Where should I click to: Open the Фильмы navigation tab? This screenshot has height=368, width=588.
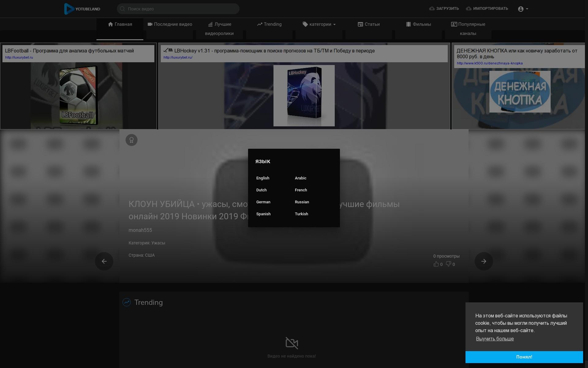click(418, 24)
